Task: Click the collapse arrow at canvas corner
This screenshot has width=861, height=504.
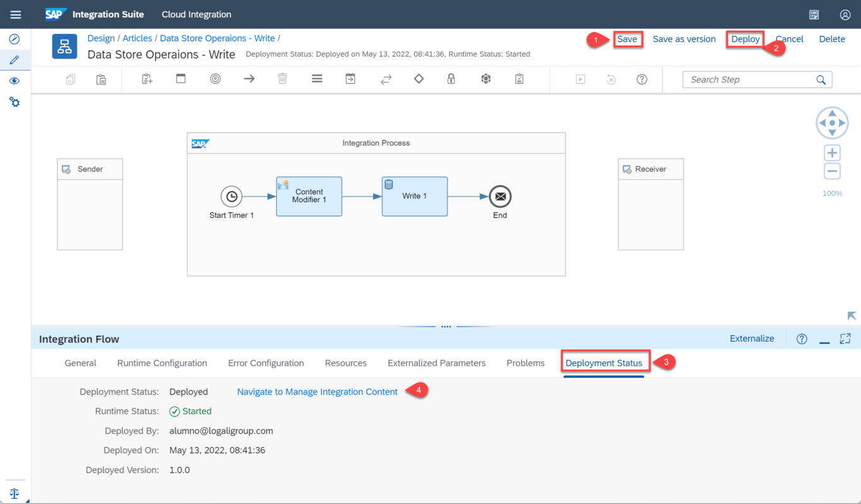Action: tap(852, 316)
